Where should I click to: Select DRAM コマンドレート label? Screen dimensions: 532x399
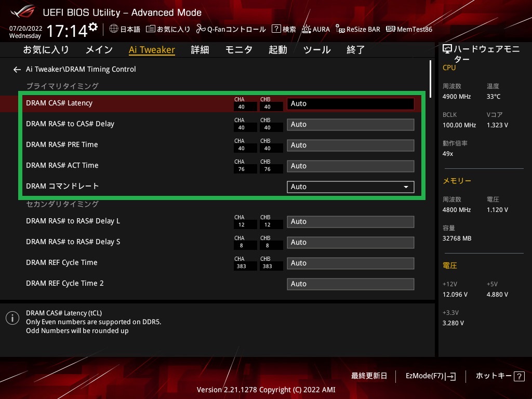pyautogui.click(x=62, y=186)
